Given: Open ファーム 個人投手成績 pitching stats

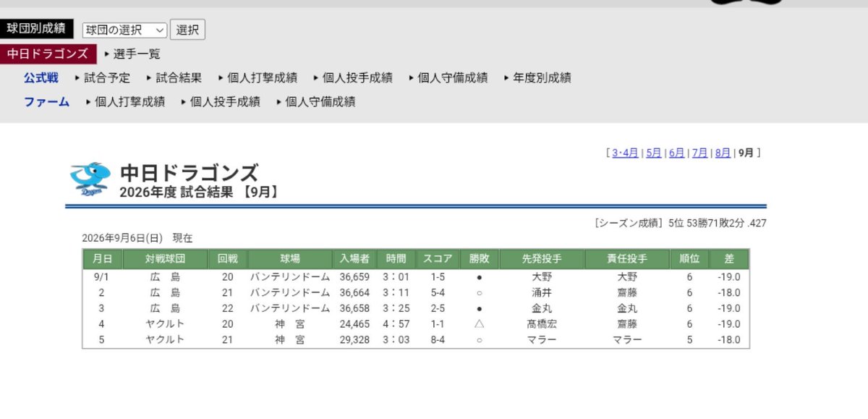Looking at the screenshot, I should pyautogui.click(x=225, y=101).
